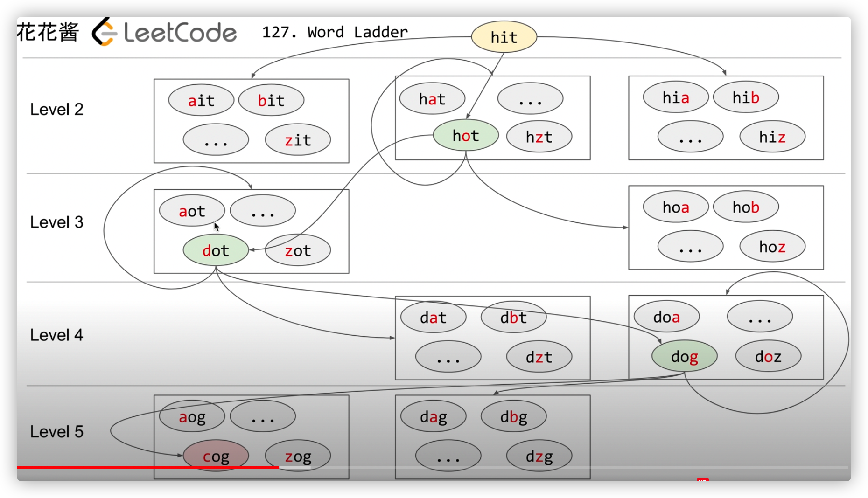Click the 'hat' node
This screenshot has height=498, width=868.
[x=432, y=99]
